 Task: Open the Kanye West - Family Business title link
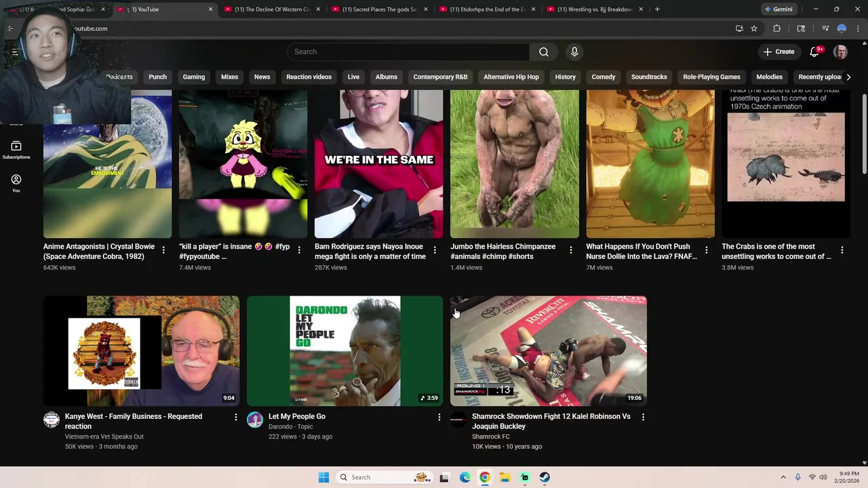click(134, 422)
